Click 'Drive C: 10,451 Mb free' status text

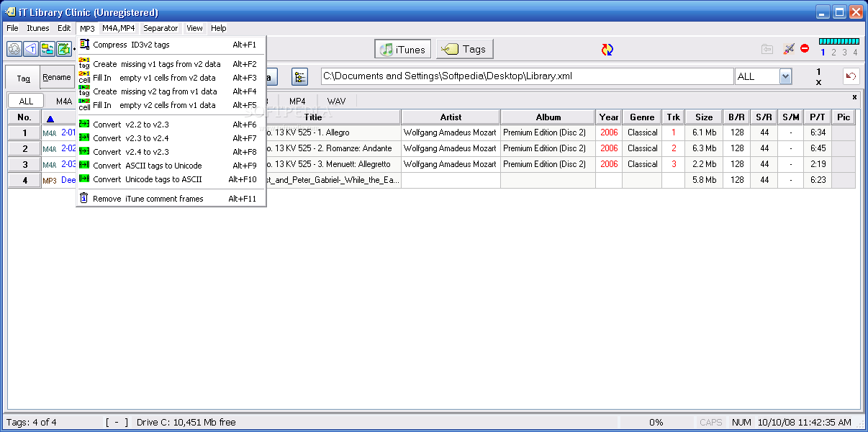(186, 422)
